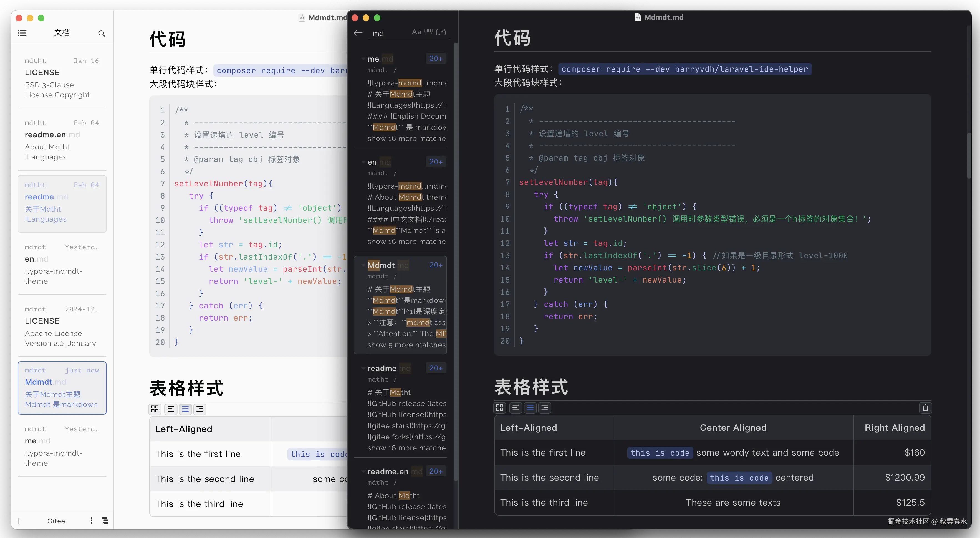Click the outline list icon in sidebar header
Viewport: 980px width, 538px height.
pyautogui.click(x=22, y=33)
